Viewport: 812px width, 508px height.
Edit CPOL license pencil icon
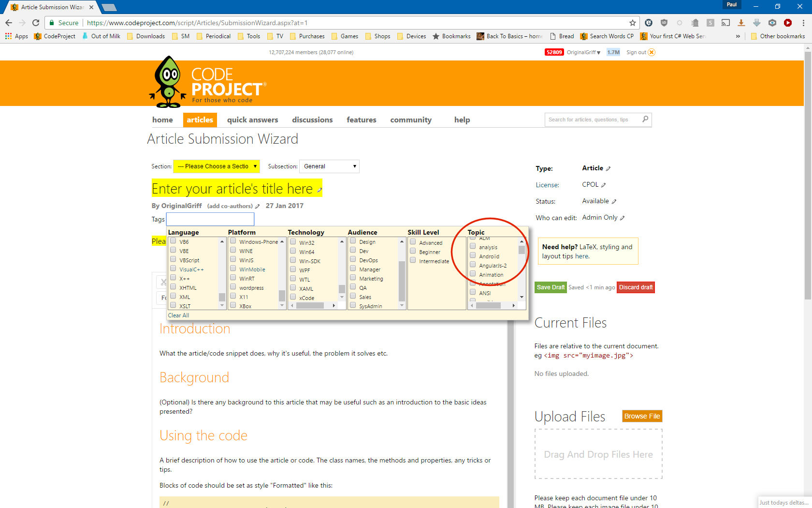tap(603, 185)
